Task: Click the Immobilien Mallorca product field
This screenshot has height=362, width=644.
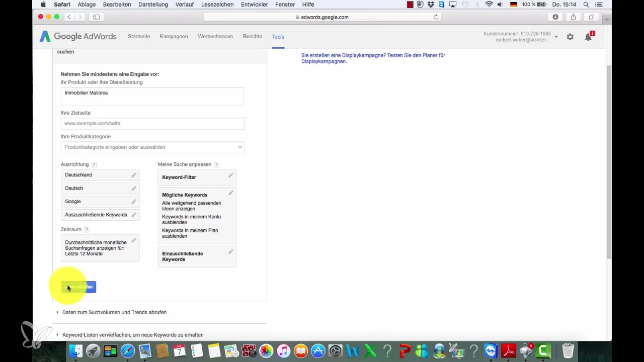Action: 152,96
